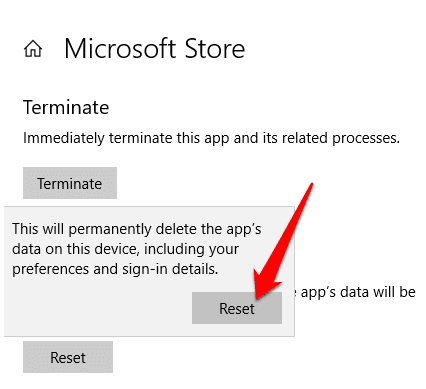Click the partially hidden 'app's data will be' text
This screenshot has width=426, height=389.
[x=358, y=292]
